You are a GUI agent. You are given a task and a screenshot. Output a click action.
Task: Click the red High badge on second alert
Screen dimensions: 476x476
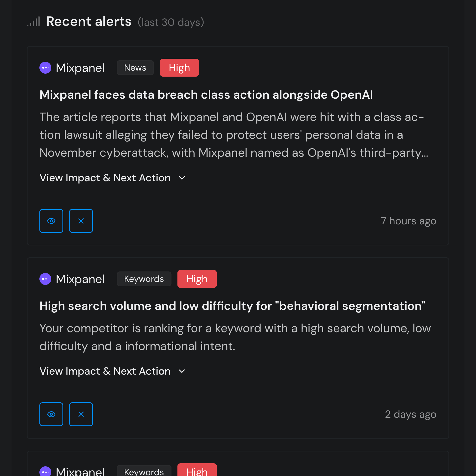(197, 279)
